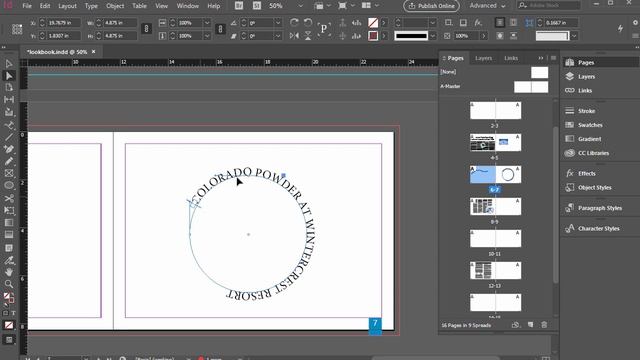
Task: Open Adobe Bridge with the Br icon
Action: click(239, 6)
